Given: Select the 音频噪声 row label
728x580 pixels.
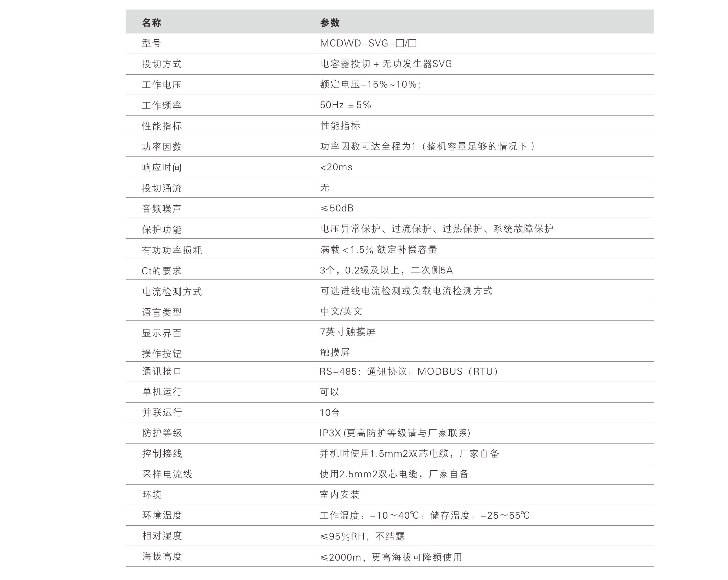Looking at the screenshot, I should click(x=162, y=209).
